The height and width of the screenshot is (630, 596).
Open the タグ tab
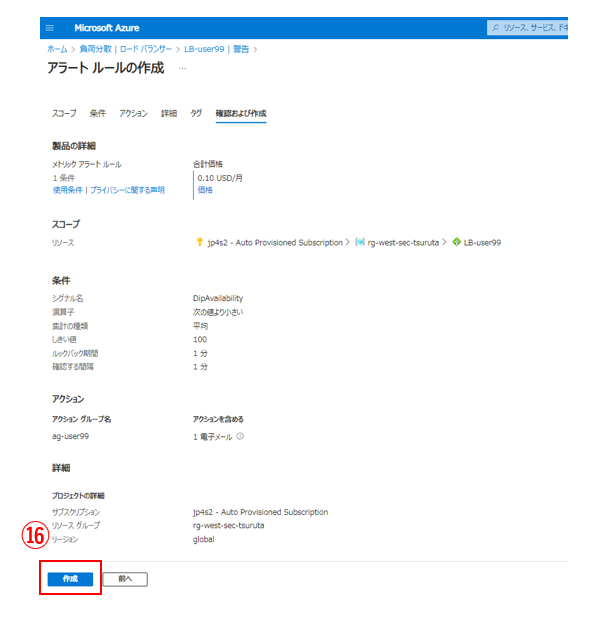click(x=196, y=113)
